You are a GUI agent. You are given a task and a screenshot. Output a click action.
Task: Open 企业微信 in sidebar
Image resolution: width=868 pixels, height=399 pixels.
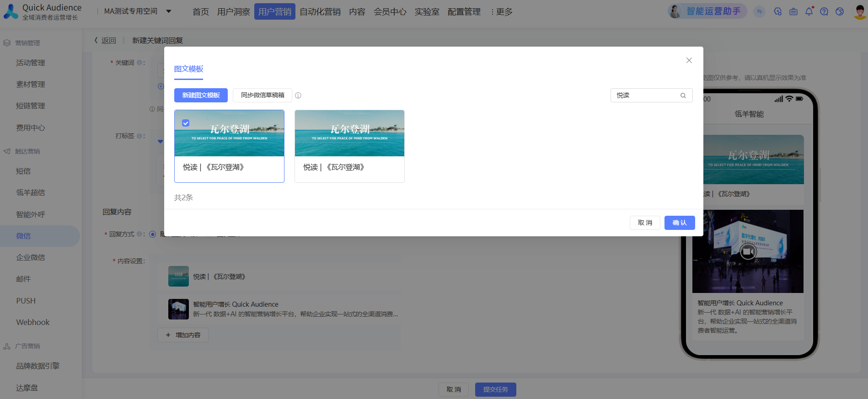(x=31, y=257)
